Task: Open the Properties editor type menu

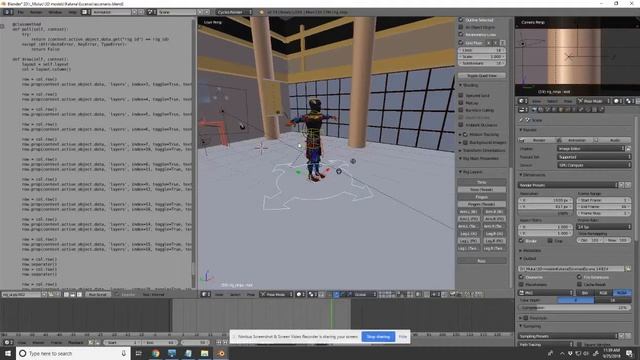Action: pos(524,109)
